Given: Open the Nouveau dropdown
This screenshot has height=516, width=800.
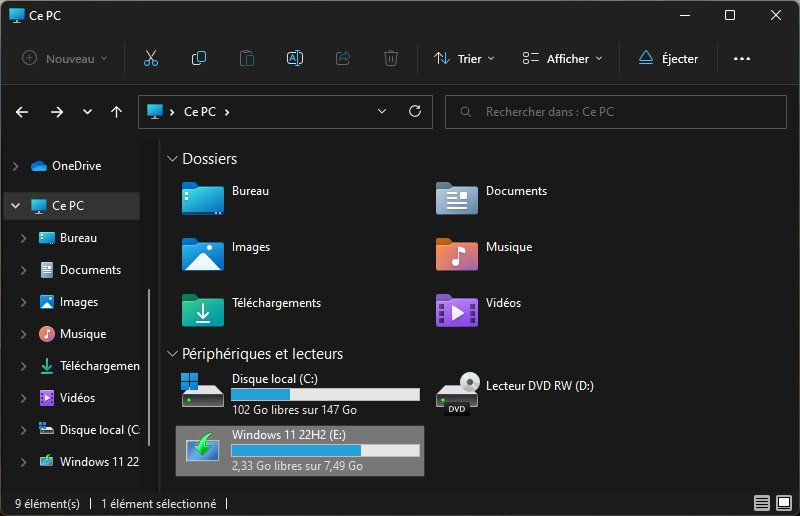Looking at the screenshot, I should 65,59.
